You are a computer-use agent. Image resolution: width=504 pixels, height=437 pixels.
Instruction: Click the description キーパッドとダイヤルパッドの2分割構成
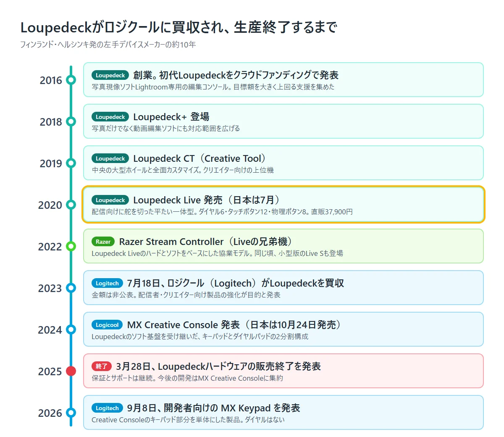coord(200,337)
